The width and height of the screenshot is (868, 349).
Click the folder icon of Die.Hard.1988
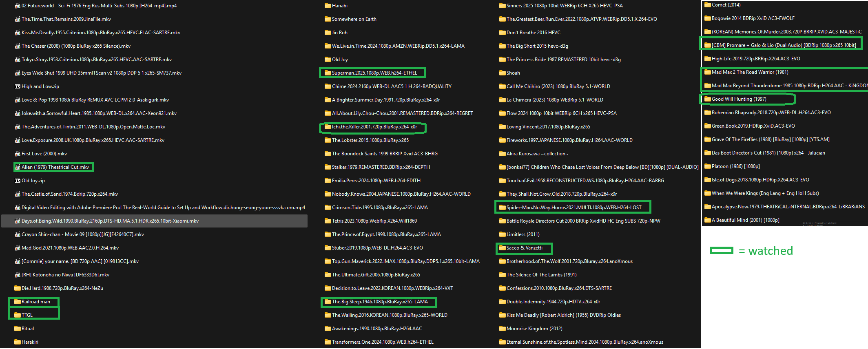pyautogui.click(x=18, y=288)
